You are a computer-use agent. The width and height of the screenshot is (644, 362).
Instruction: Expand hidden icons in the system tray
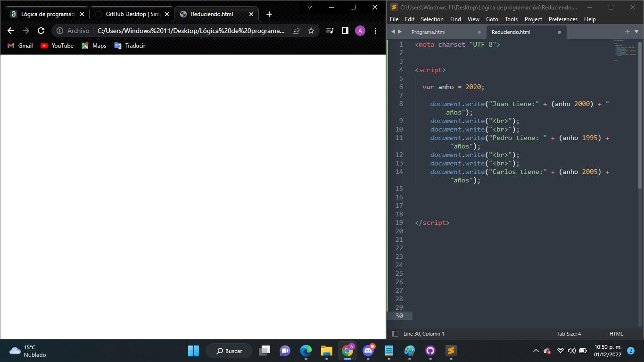click(x=536, y=351)
